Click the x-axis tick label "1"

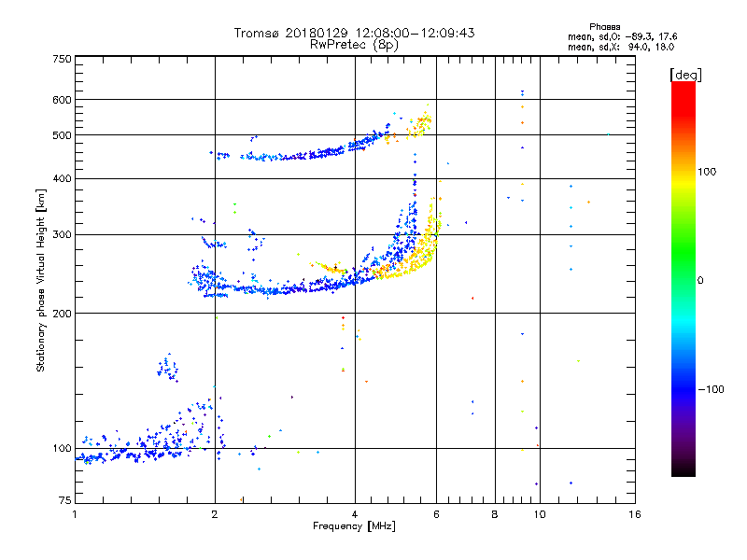pos(75,514)
